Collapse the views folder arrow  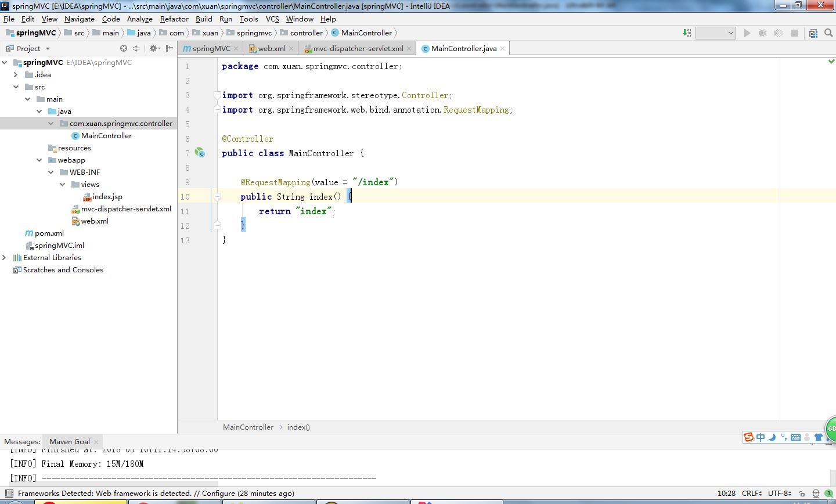62,184
